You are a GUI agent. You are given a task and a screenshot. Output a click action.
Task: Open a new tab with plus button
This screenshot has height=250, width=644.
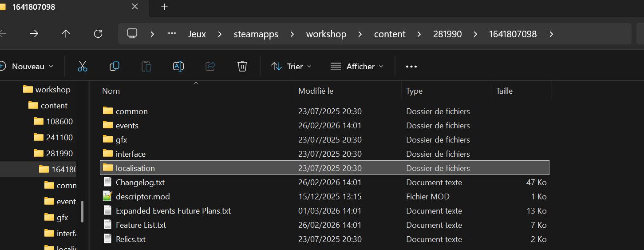(165, 7)
